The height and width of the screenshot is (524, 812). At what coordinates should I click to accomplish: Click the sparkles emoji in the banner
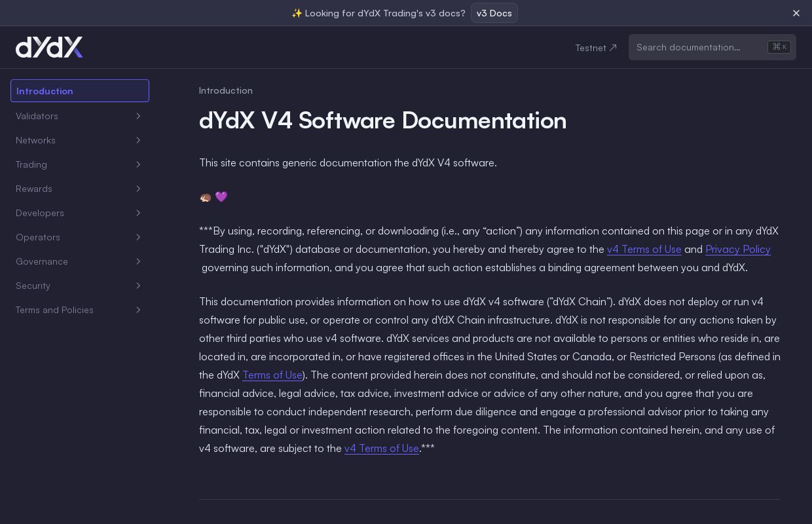pyautogui.click(x=297, y=13)
